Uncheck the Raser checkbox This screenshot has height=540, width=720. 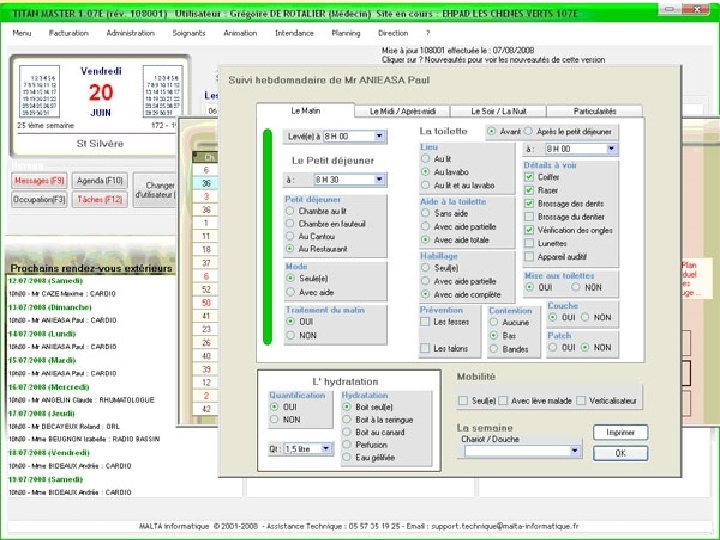[x=529, y=190]
